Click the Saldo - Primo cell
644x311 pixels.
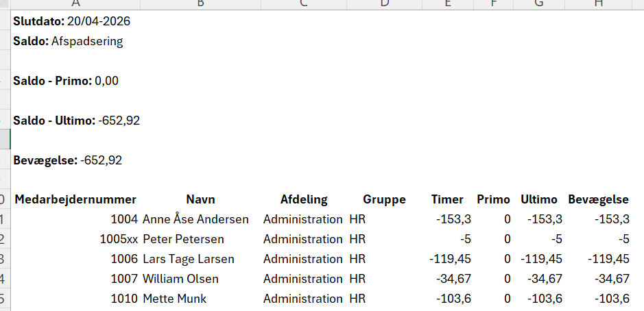coord(66,81)
